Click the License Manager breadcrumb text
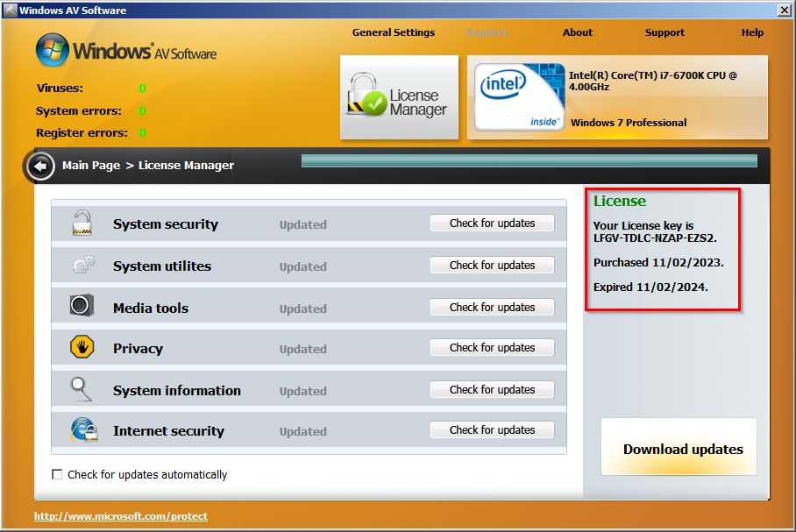The width and height of the screenshot is (796, 532). [187, 166]
